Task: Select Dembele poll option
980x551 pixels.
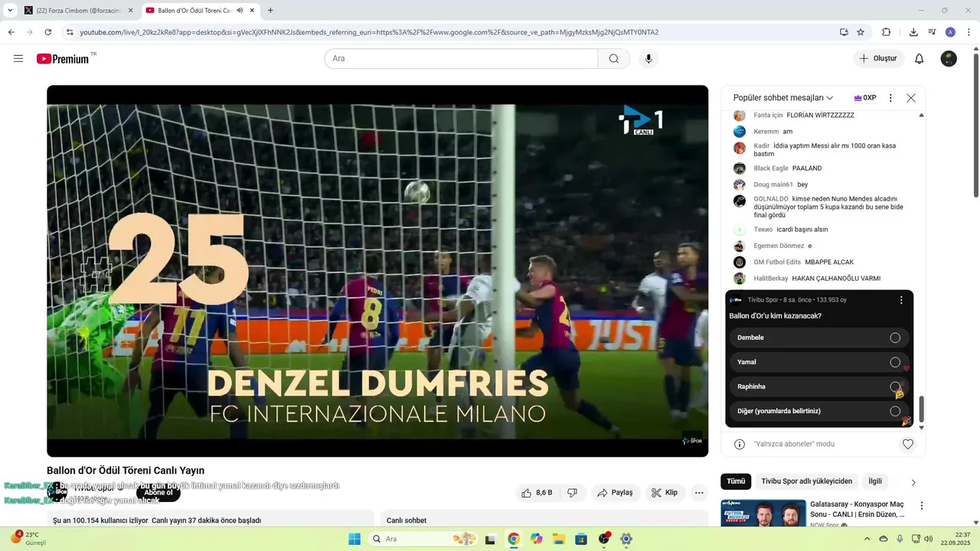Action: (818, 337)
